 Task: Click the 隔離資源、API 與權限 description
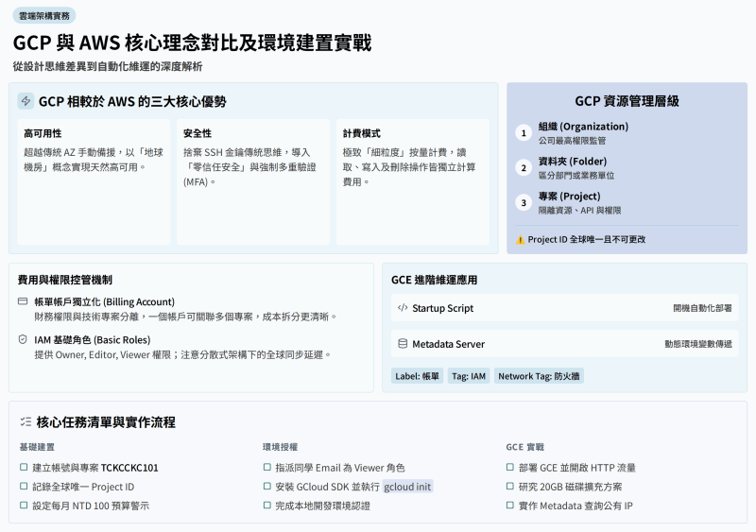(x=580, y=211)
